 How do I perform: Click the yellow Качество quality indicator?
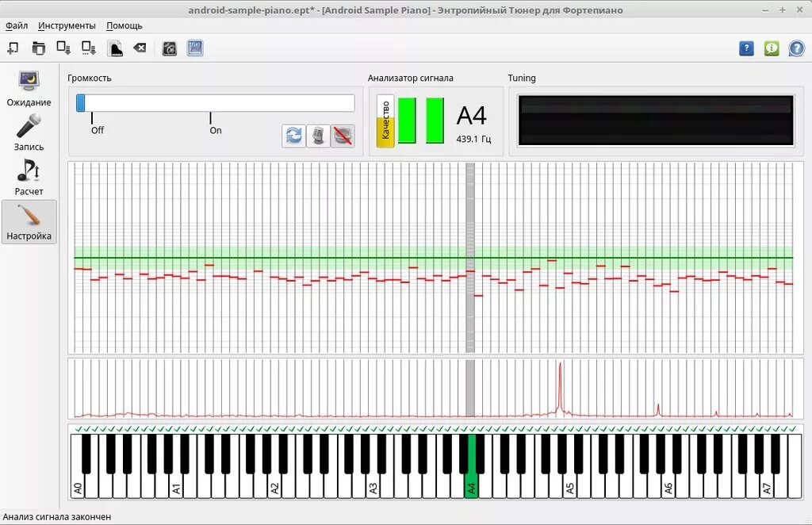click(385, 121)
